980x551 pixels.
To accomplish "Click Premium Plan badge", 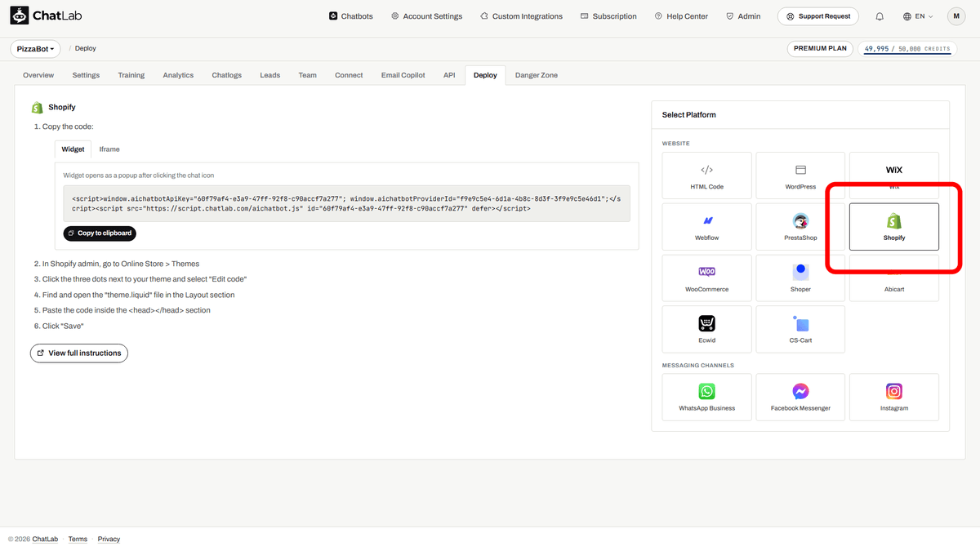I will [820, 48].
